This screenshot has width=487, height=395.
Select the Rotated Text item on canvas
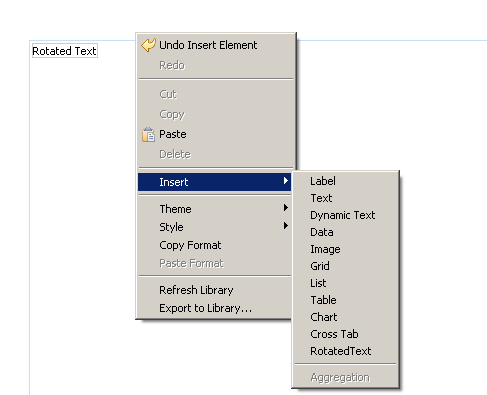pyautogui.click(x=65, y=51)
